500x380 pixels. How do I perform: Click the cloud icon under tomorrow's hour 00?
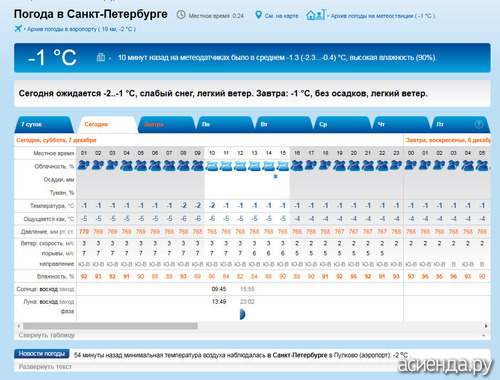411,165
